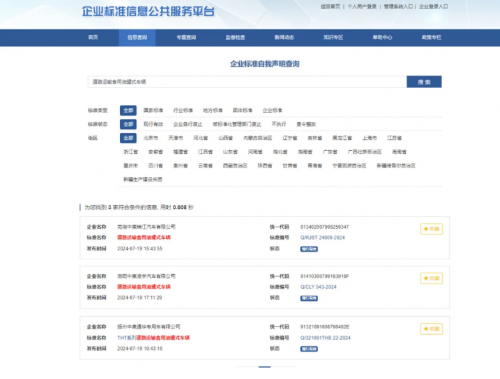The image size is (500, 379).
Task: Open the 知识专区 navigation tab
Action: pos(333,37)
